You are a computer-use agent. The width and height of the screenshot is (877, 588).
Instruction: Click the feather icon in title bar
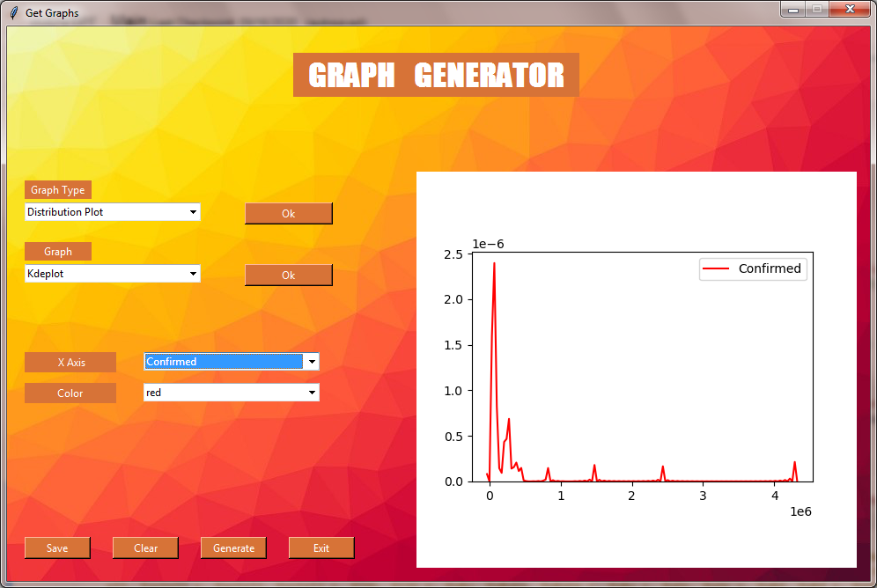point(14,12)
